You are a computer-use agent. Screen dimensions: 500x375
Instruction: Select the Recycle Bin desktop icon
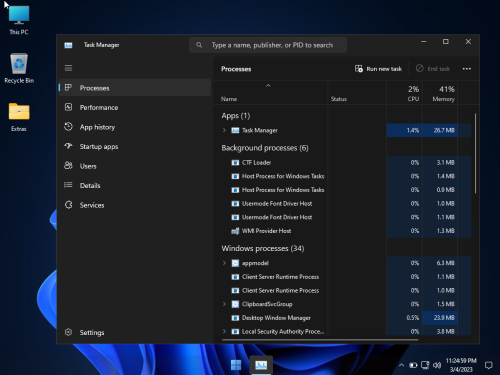coord(19,68)
